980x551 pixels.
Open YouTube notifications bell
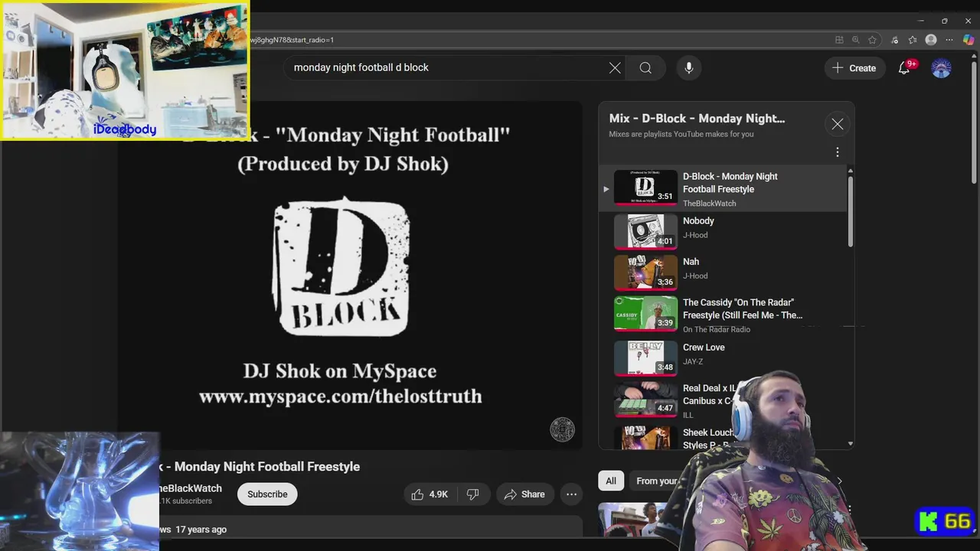tap(904, 68)
